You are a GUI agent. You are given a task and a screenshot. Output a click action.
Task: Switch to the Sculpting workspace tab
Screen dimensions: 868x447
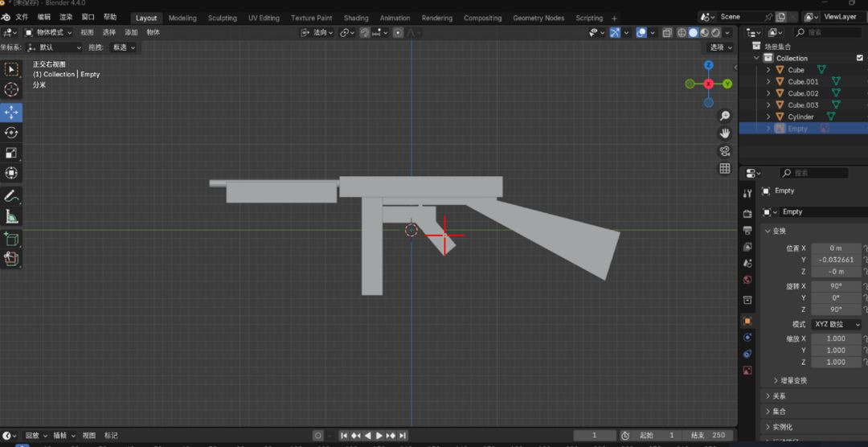coord(222,18)
